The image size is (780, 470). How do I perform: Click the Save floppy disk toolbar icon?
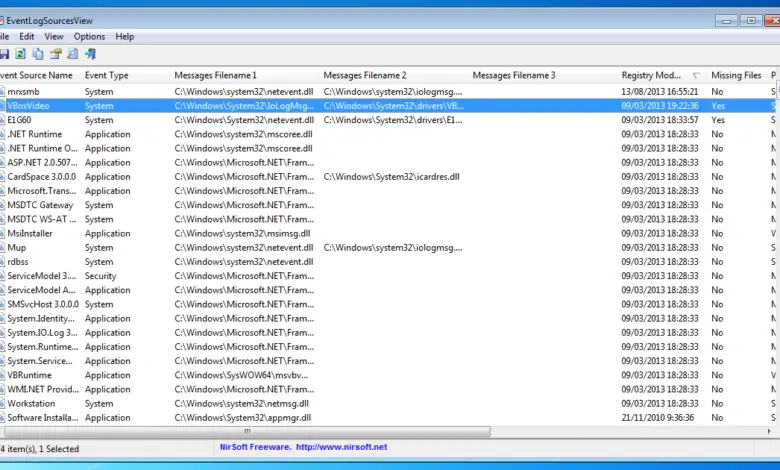pyautogui.click(x=4, y=54)
